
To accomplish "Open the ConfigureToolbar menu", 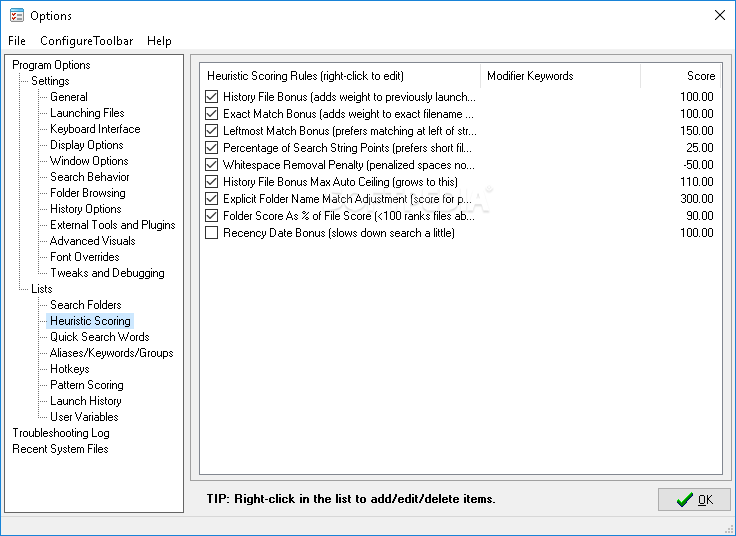I will tap(86, 41).
